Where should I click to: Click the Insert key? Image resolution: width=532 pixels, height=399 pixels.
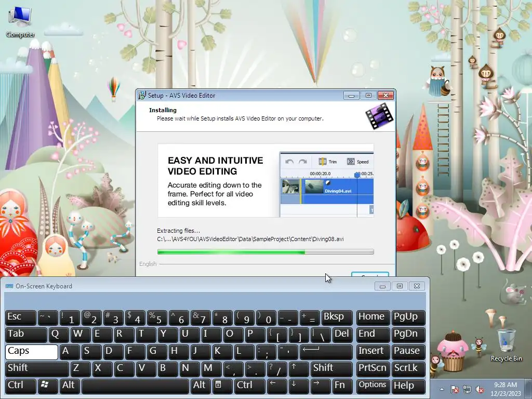pyautogui.click(x=373, y=352)
